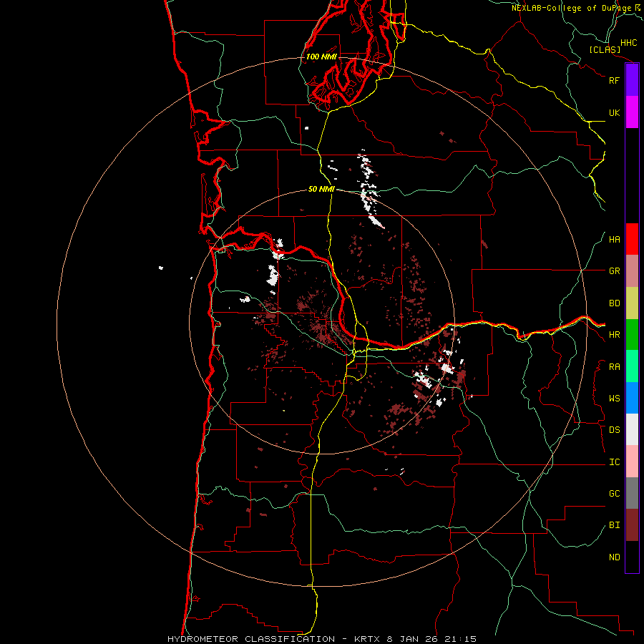This screenshot has width=644, height=644.
Task: Click the magenta UK color swatch
Action: (x=632, y=112)
